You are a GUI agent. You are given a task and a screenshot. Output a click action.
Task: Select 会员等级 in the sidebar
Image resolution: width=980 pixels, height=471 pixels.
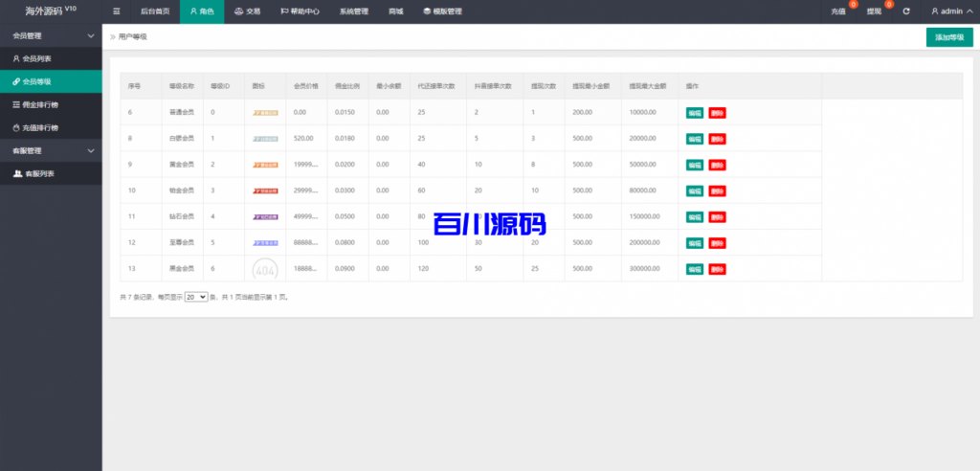[51, 81]
